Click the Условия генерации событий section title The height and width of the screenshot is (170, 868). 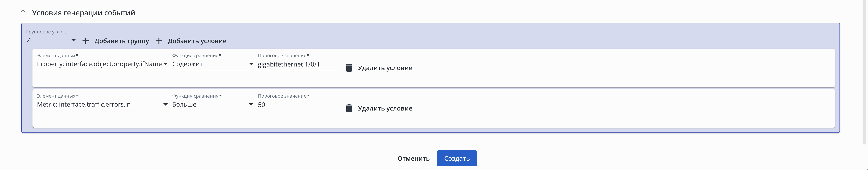pyautogui.click(x=84, y=13)
